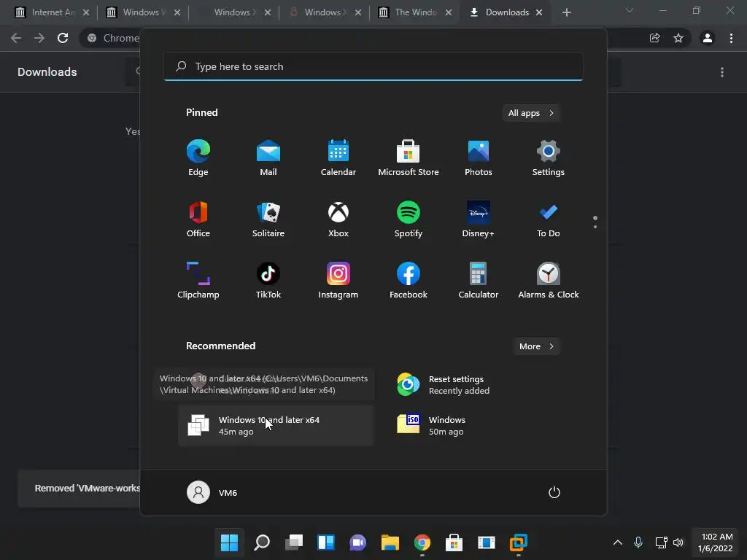This screenshot has height=560, width=747.
Task: Open File Explorer from taskbar
Action: click(x=390, y=542)
